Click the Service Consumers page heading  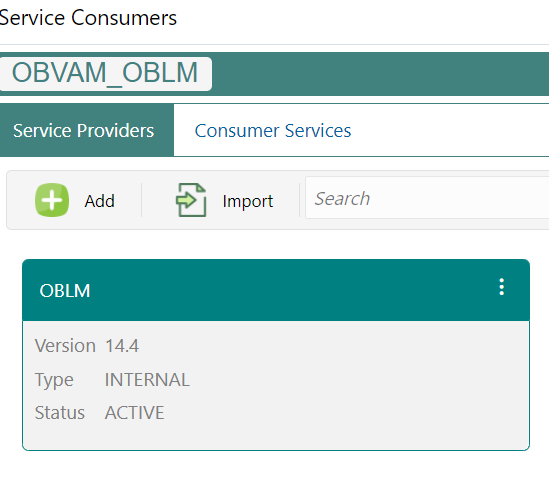click(x=88, y=18)
